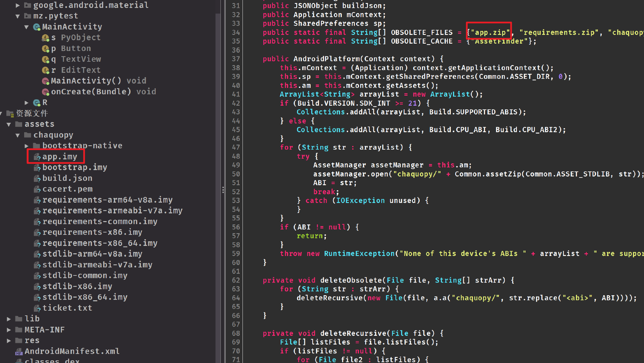Click line number 47 in gutter

coord(236,147)
